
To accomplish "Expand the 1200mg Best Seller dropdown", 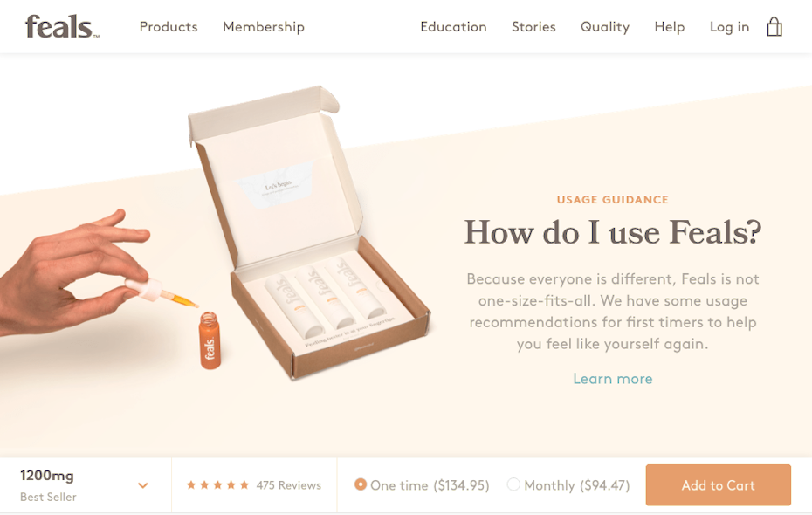I will click(x=86, y=485).
